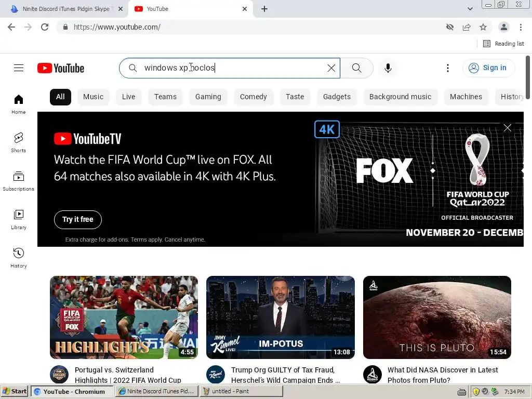The height and width of the screenshot is (399, 532).
Task: Click the address bar URL
Action: (x=117, y=27)
